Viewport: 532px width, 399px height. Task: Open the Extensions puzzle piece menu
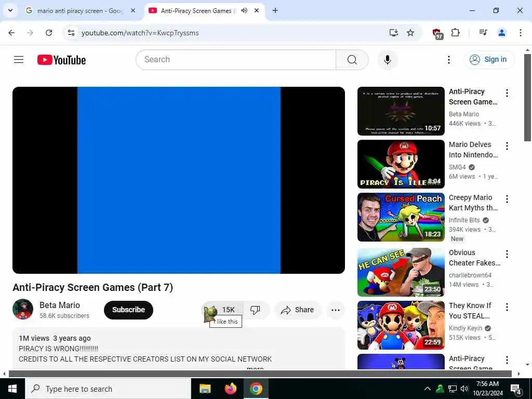pos(455,33)
